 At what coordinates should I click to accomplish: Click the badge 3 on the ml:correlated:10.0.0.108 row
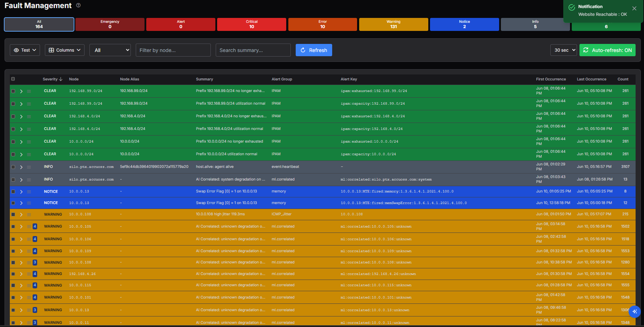click(x=35, y=262)
